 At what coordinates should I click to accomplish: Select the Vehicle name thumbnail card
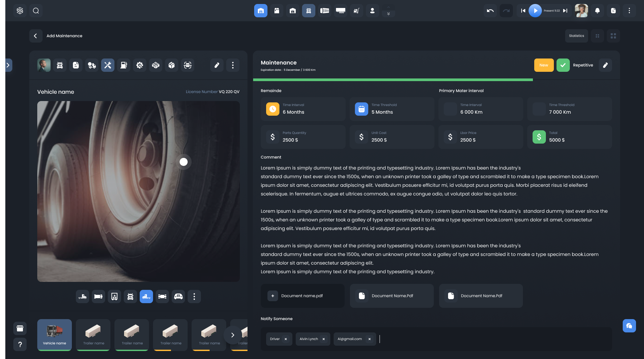(x=55, y=335)
